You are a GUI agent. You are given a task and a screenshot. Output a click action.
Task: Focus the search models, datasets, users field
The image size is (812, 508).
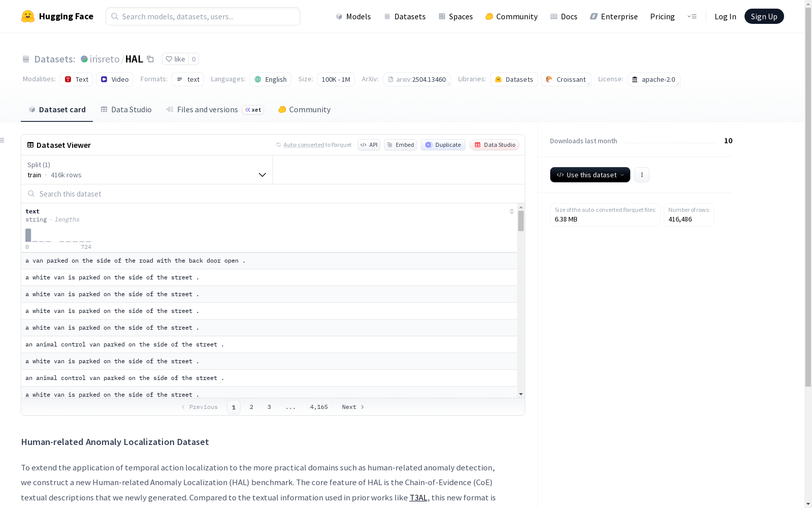[x=203, y=16]
